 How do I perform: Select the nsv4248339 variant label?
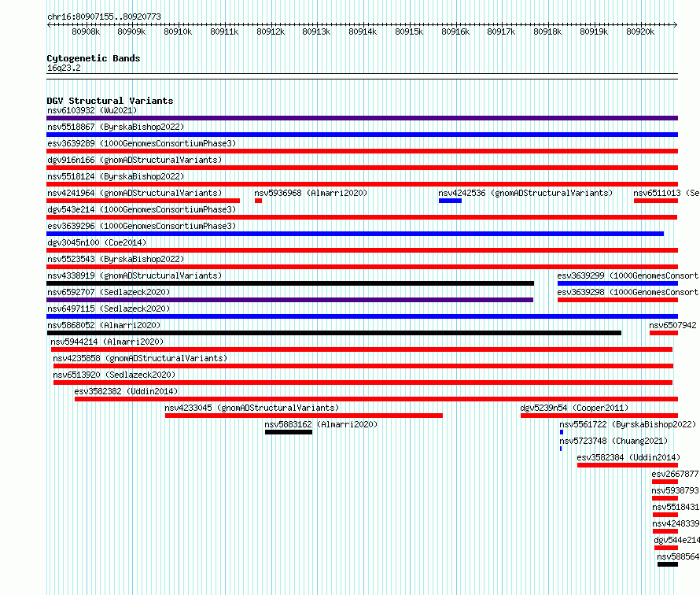[x=676, y=523]
